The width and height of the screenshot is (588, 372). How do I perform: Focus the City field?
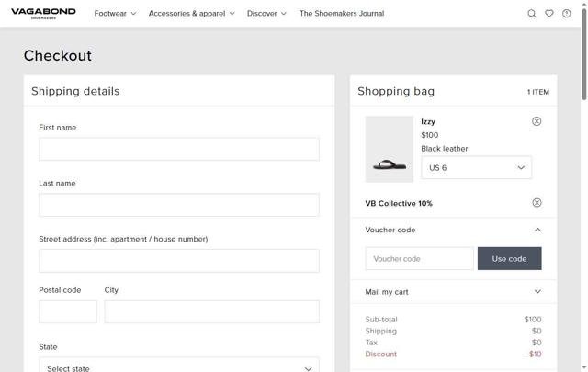[212, 311]
